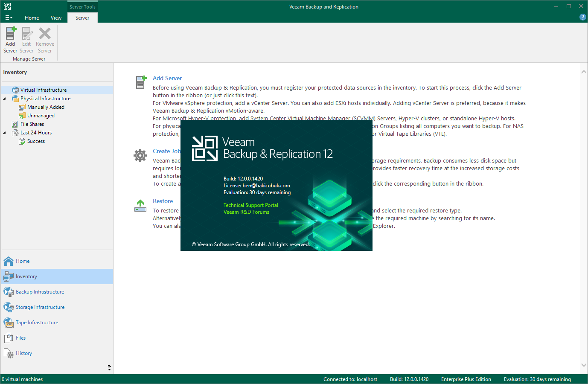
Task: Click 'Evaluation: 30 days remaining' status bar text
Action: (x=537, y=379)
